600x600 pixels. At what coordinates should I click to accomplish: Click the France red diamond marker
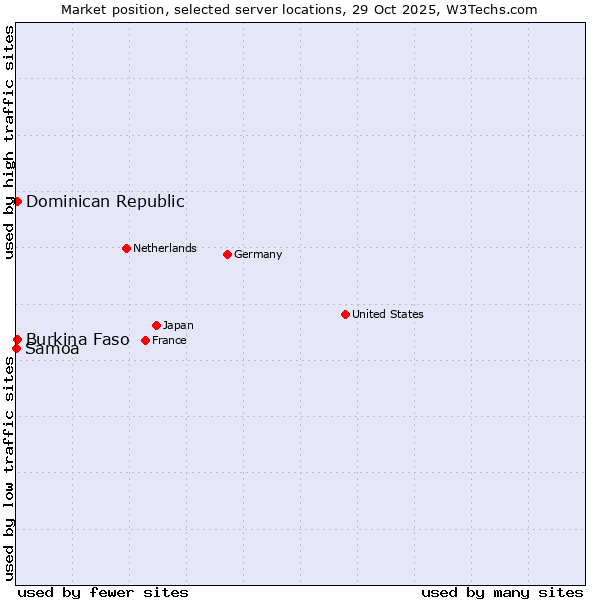coord(145,340)
